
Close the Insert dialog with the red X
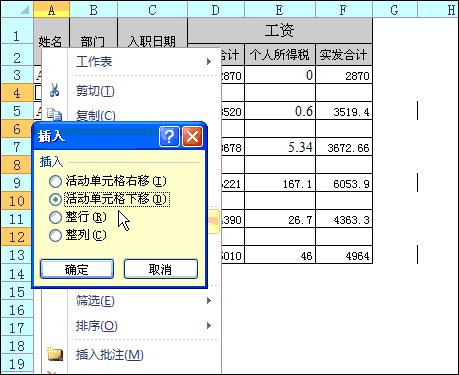(x=192, y=136)
